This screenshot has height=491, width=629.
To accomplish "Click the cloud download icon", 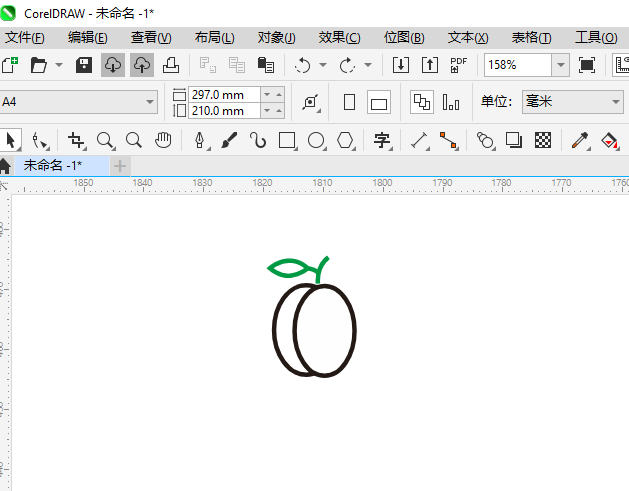I will [113, 65].
